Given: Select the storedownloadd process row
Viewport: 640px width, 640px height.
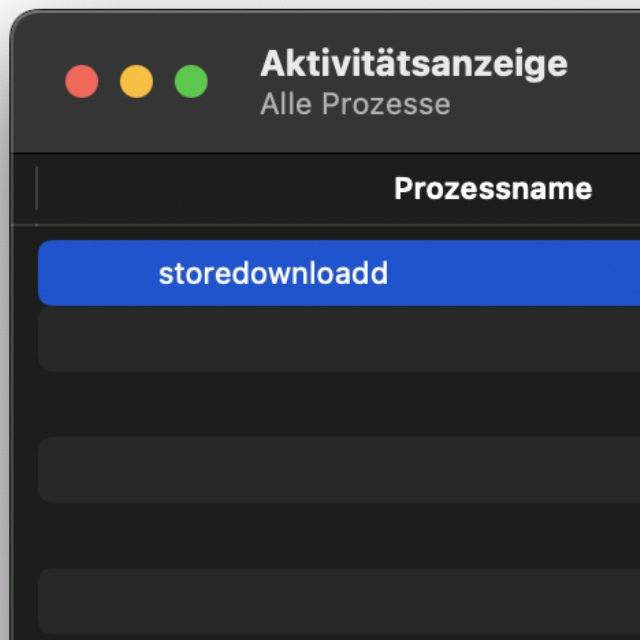Looking at the screenshot, I should 273,273.
